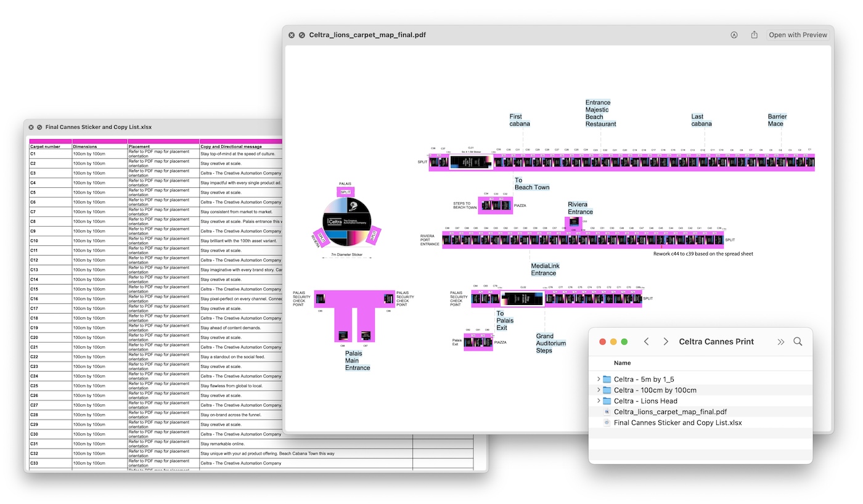Click the "Riviera Entrance" map label
Viewport: 863px width, 504px height.
580,208
